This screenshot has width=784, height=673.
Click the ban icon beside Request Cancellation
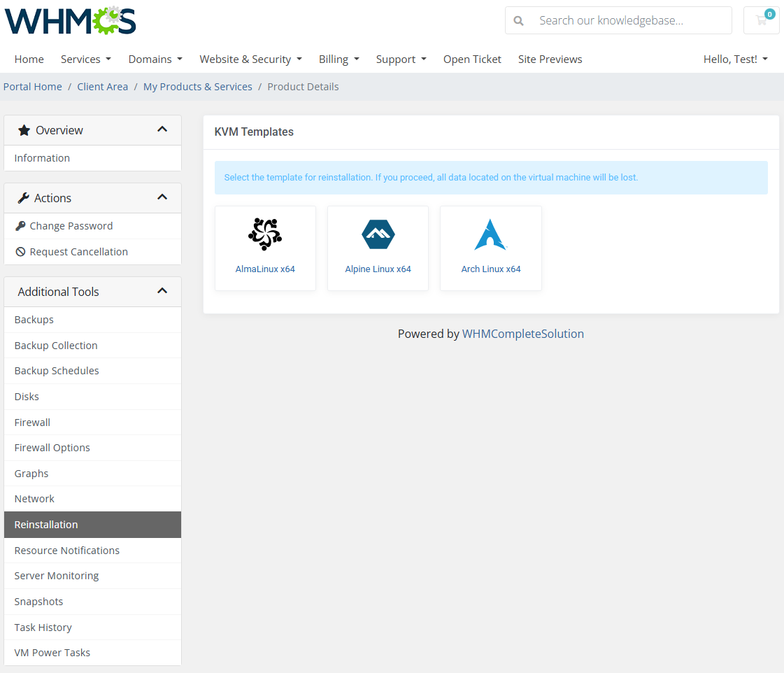(x=20, y=252)
